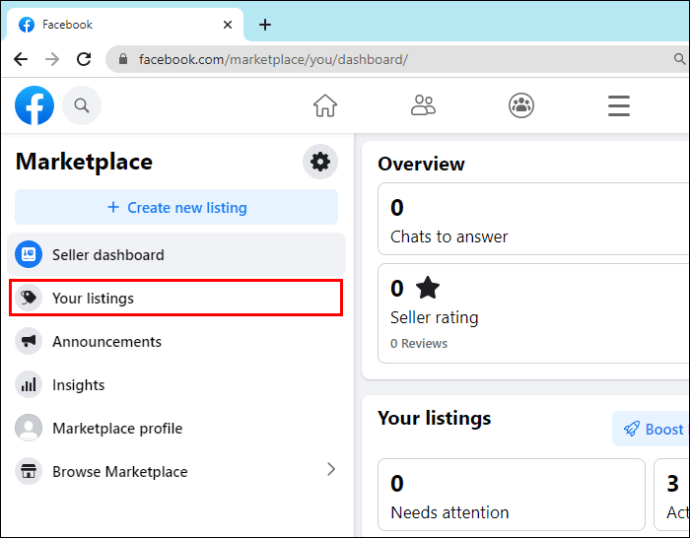The height and width of the screenshot is (538, 690).
Task: Select Seller dashboard in sidebar
Action: pyautogui.click(x=176, y=255)
